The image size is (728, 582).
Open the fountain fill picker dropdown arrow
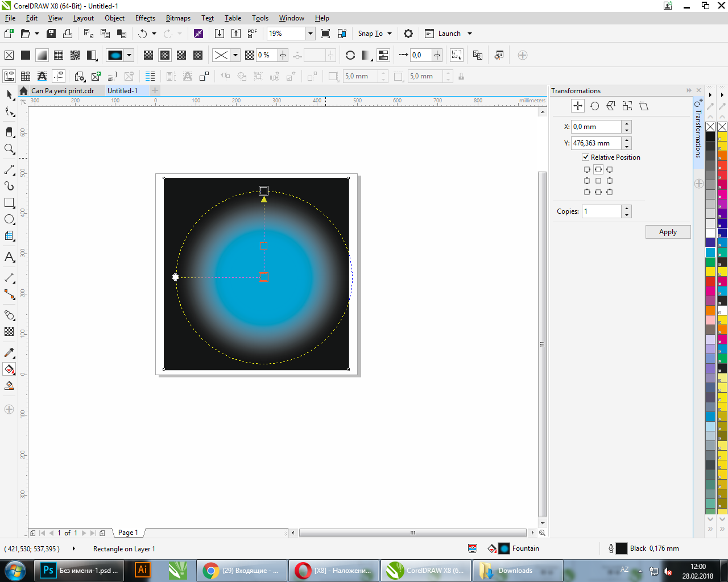point(128,55)
